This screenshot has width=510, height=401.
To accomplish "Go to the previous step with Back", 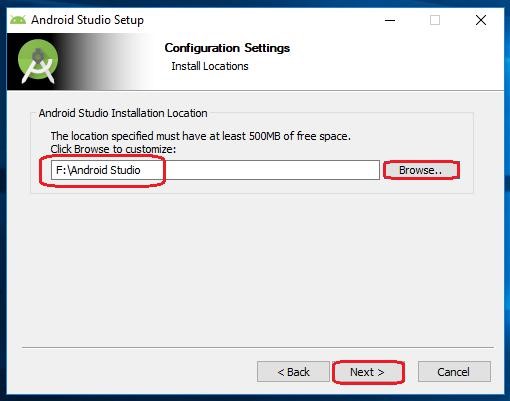I will coord(293,372).
